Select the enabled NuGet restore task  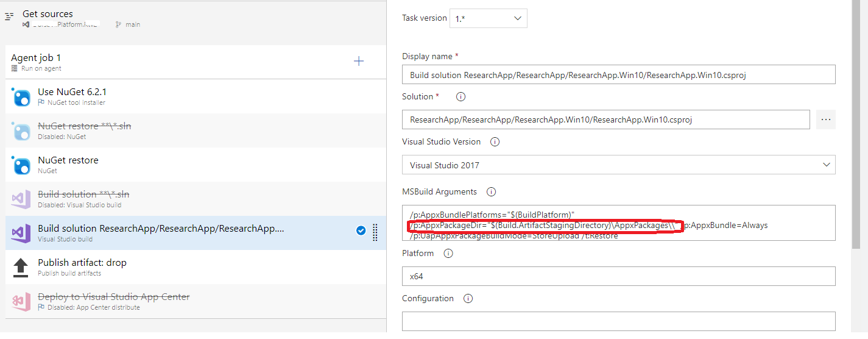tap(196, 165)
